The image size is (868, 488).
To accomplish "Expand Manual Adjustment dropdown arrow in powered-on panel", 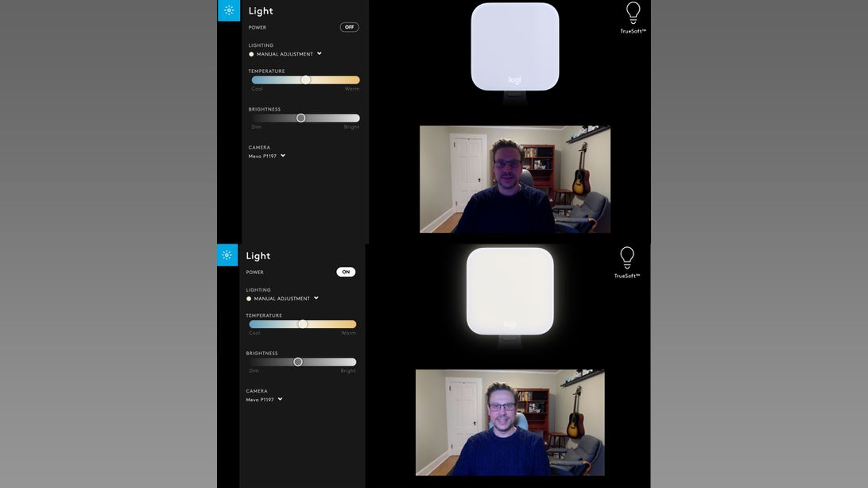I will click(316, 298).
